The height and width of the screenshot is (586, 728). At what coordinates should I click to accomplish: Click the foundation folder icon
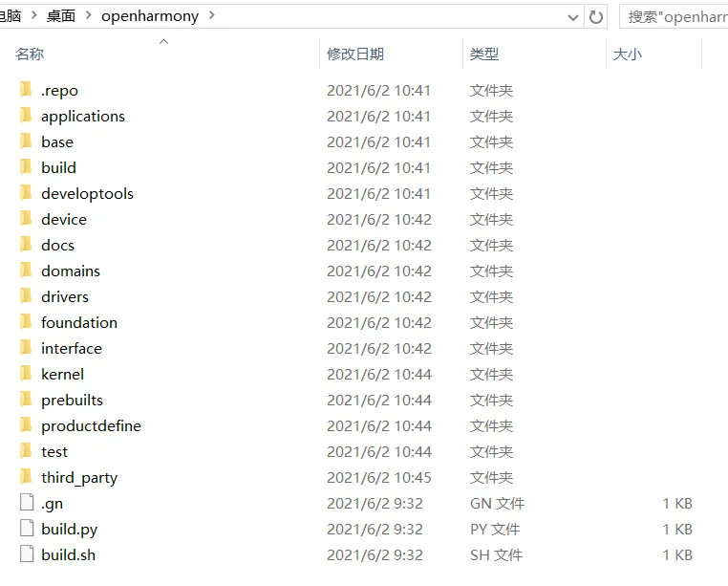click(x=27, y=321)
